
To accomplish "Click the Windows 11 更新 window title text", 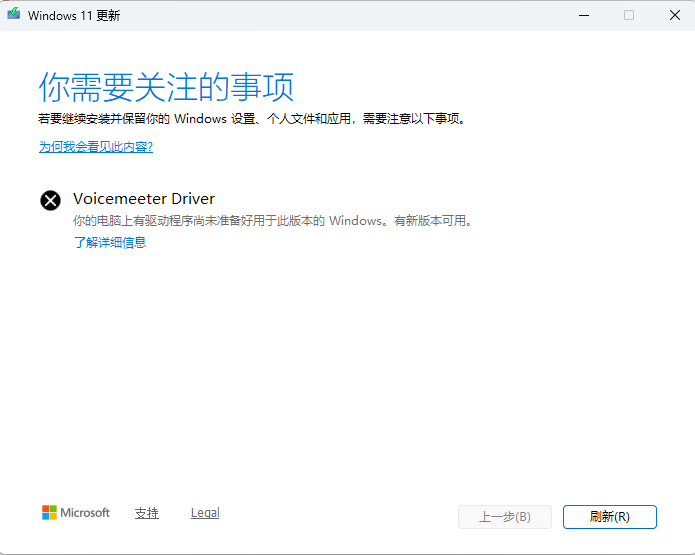I will [x=74, y=16].
